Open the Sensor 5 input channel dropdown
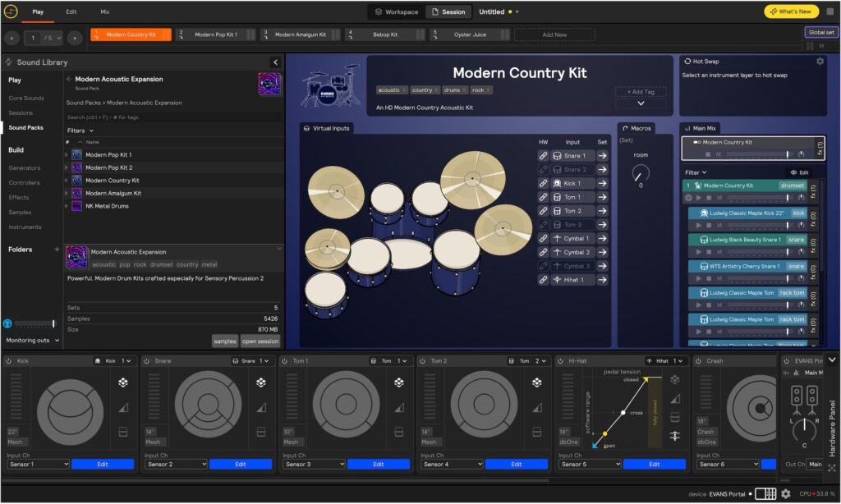Viewport: 841px width, 504px height. 590,465
